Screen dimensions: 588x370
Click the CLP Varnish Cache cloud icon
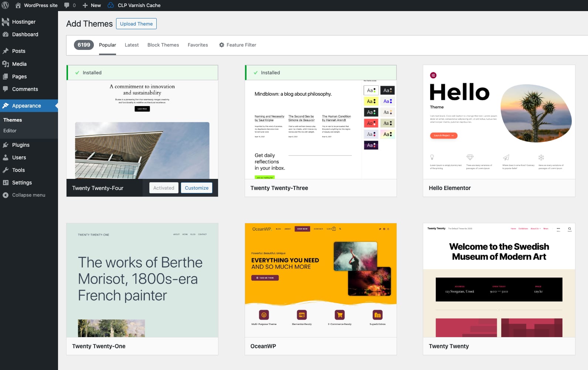click(111, 5)
